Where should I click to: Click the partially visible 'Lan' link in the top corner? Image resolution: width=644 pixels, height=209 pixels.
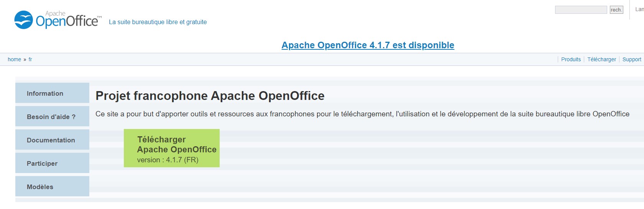pos(639,9)
